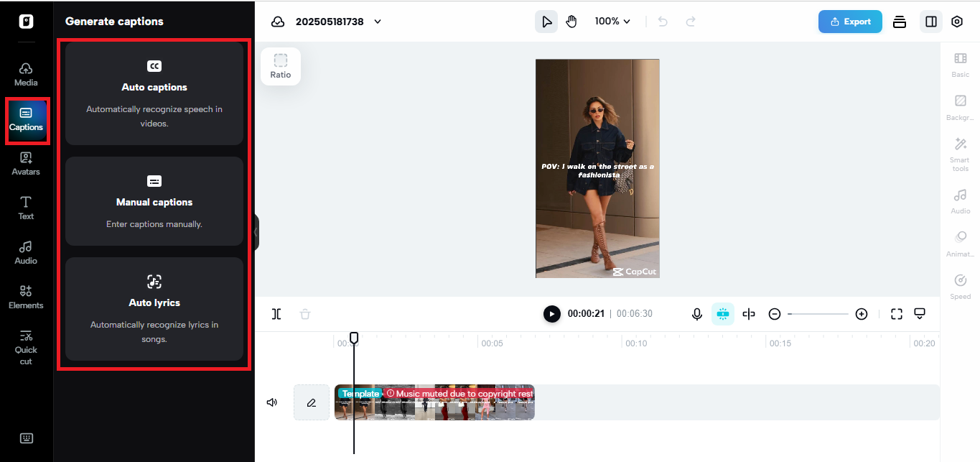Start a voiceover with the microphone icon
Image resolution: width=980 pixels, height=462 pixels.
click(696, 314)
